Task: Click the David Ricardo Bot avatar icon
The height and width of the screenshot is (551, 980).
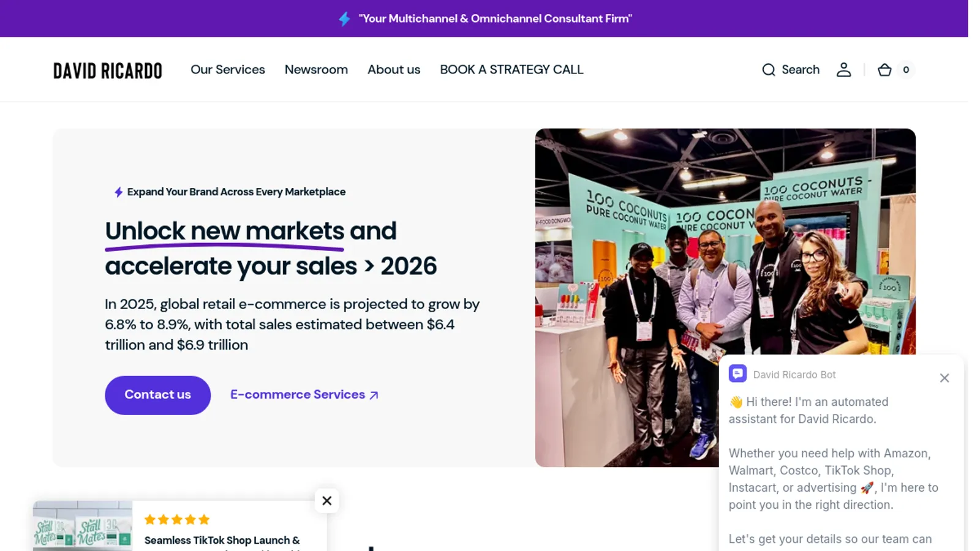Action: [737, 373]
